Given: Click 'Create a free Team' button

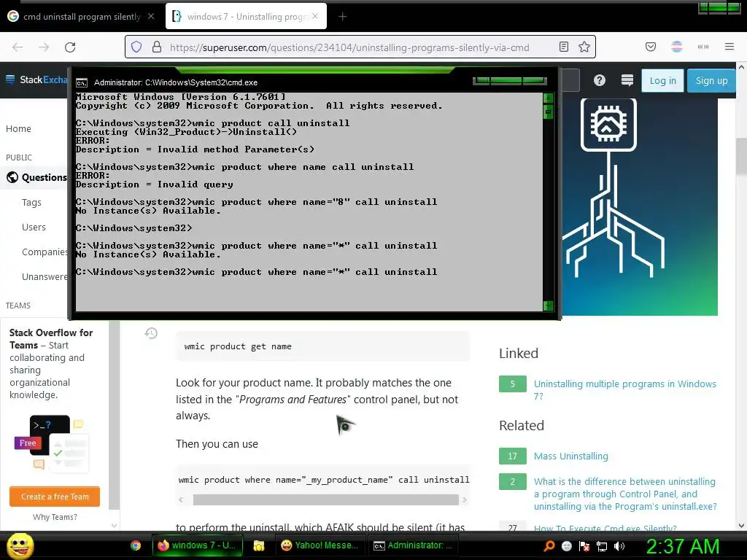Looking at the screenshot, I should click(55, 497).
